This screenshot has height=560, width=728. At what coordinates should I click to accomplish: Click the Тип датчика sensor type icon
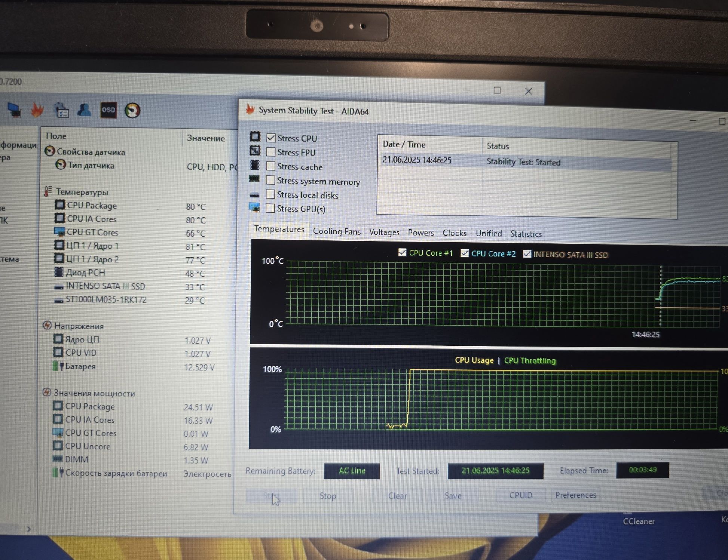click(61, 164)
